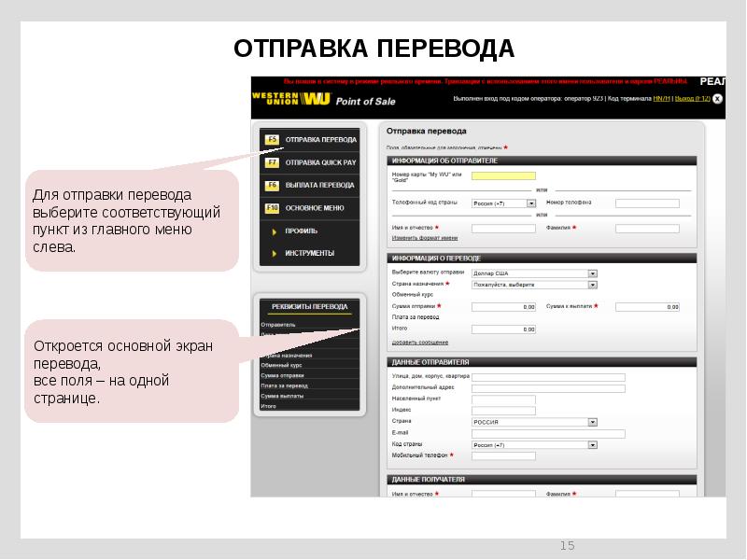Go to Основное меню in left menu

pyautogui.click(x=315, y=207)
